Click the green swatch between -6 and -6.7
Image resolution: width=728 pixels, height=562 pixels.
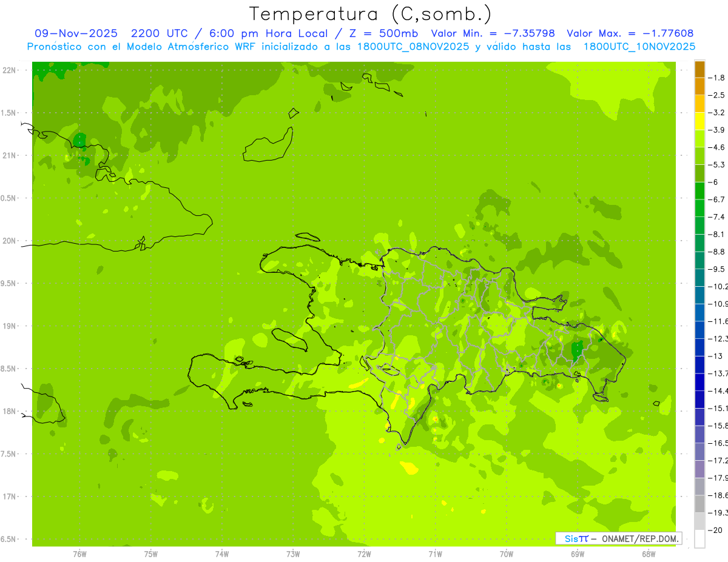pyautogui.click(x=699, y=190)
